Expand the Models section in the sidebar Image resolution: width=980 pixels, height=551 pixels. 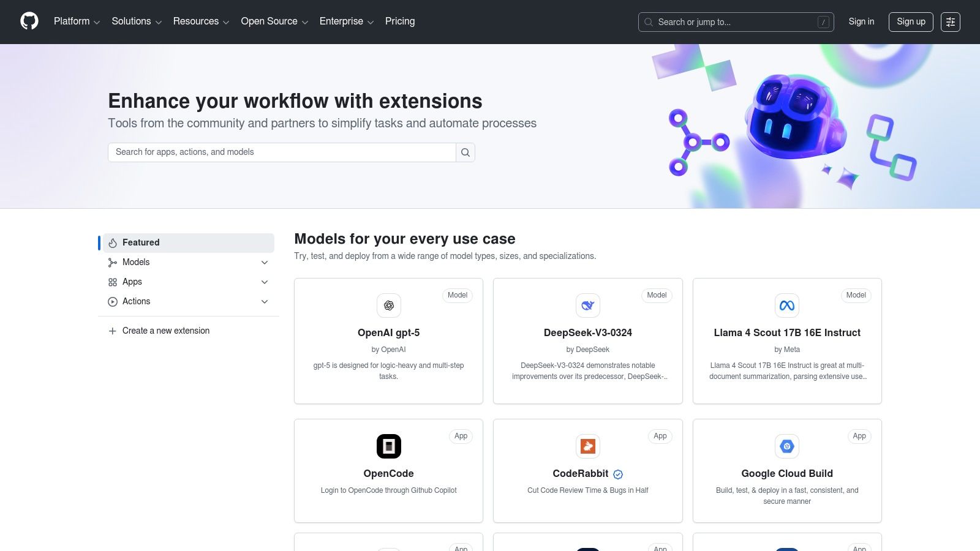click(265, 262)
